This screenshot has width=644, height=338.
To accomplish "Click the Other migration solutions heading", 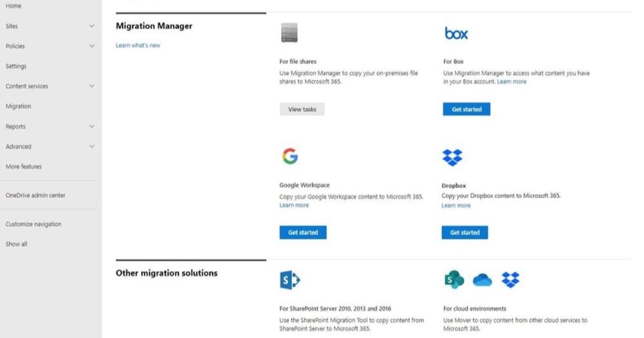I will 167,273.
